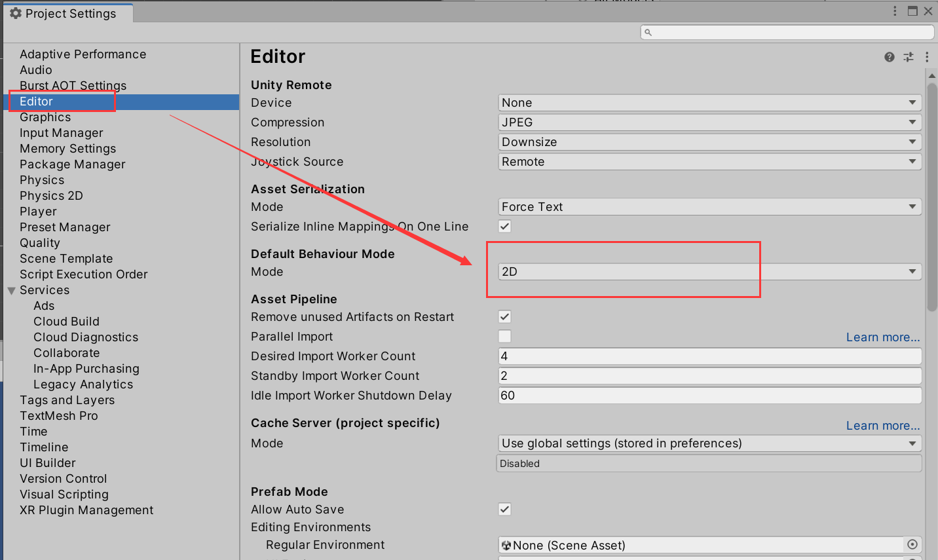Open the Editor presets slider icon

point(909,57)
